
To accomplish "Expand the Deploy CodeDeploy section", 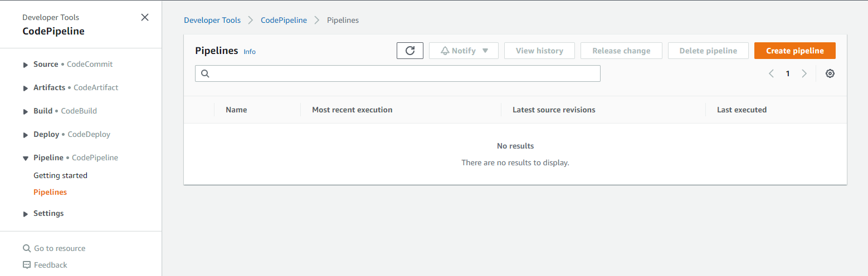I will pyautogui.click(x=26, y=135).
